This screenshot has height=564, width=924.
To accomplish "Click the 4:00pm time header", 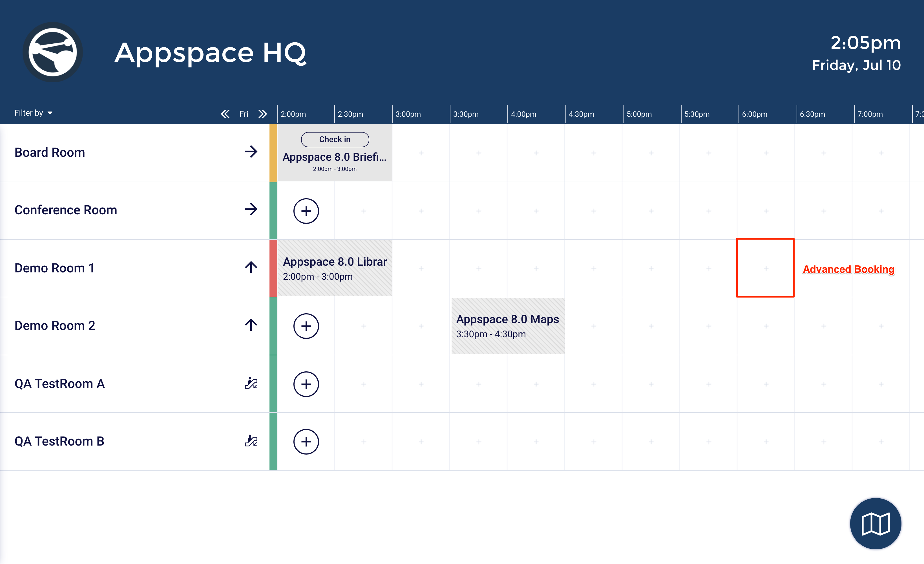I will pyautogui.click(x=523, y=114).
